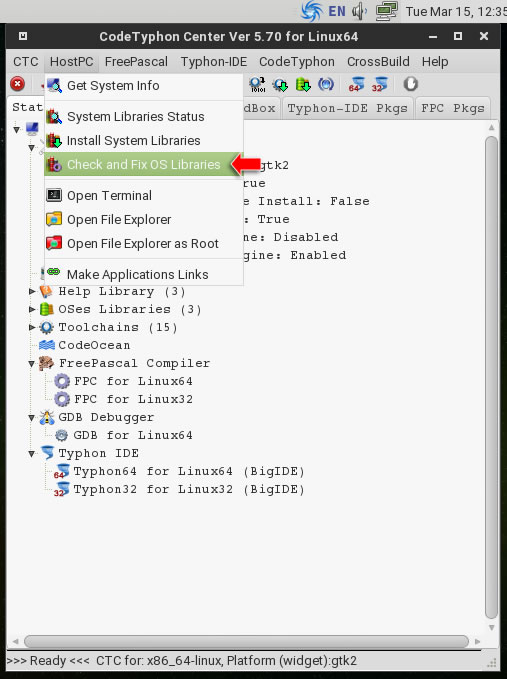
Task: Open the volume control in system tray
Action: (x=359, y=11)
